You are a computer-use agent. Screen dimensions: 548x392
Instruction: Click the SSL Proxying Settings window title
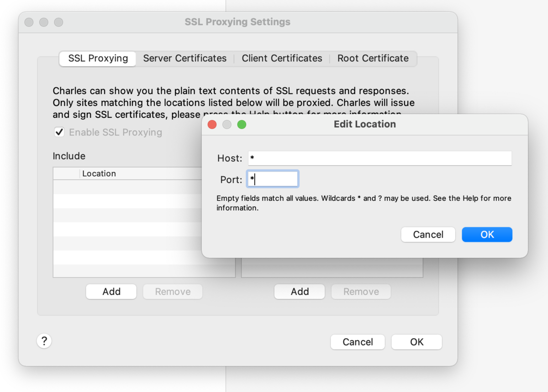(237, 22)
